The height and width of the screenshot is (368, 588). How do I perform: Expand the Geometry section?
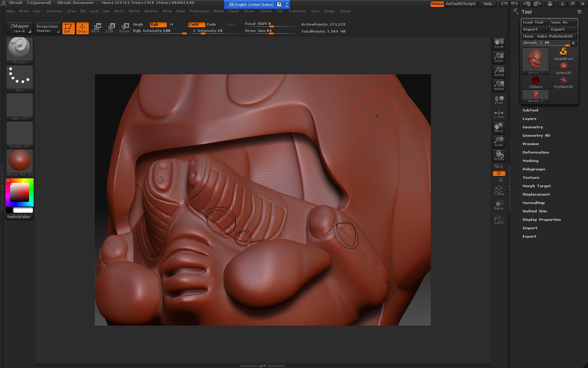533,127
